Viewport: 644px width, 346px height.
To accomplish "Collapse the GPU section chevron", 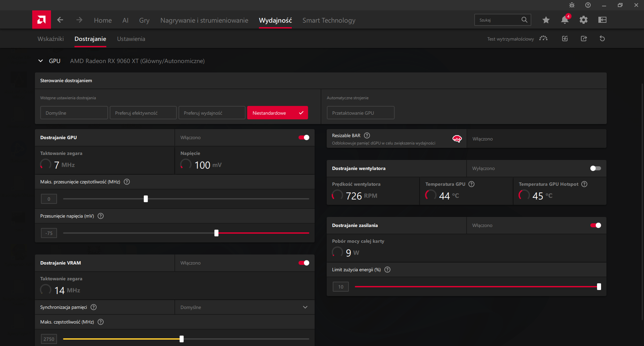I will pos(41,61).
